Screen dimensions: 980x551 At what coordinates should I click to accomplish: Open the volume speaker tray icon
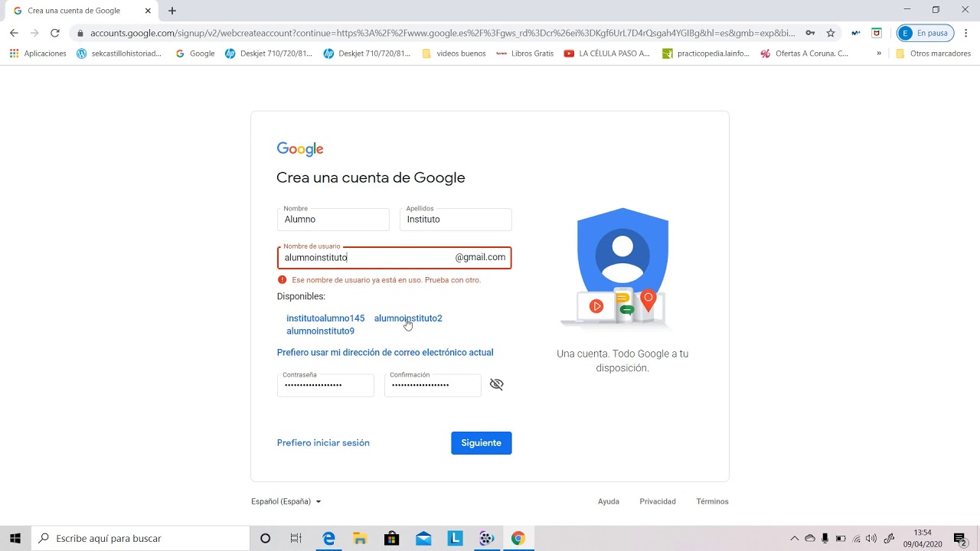coord(871,539)
